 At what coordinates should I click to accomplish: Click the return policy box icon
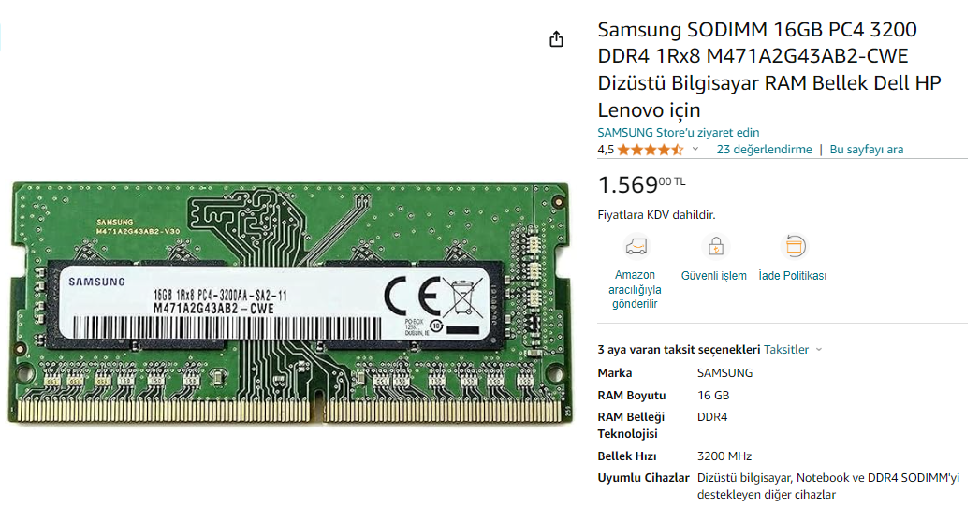tap(794, 247)
